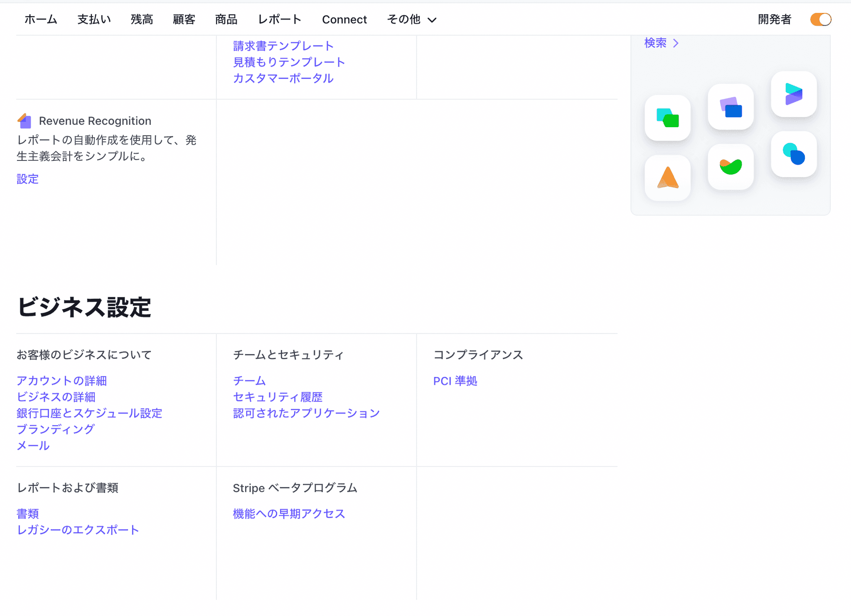Open the 支払い tab

[x=94, y=20]
